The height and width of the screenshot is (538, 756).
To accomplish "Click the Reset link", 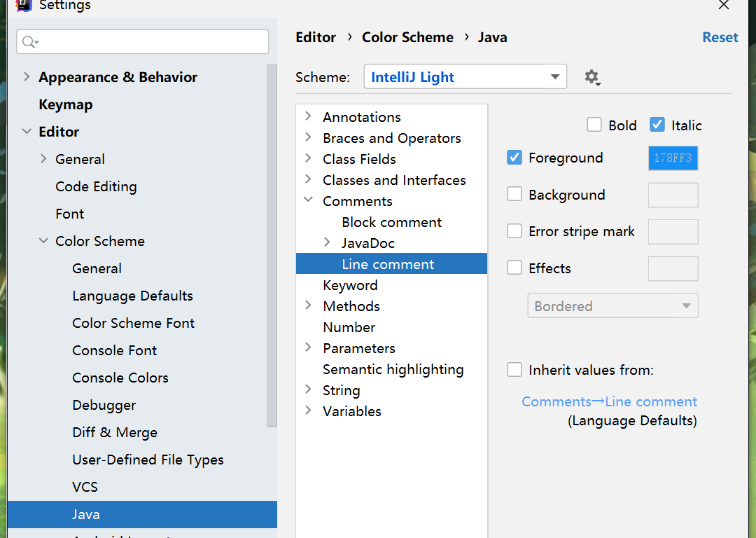I will [x=720, y=37].
